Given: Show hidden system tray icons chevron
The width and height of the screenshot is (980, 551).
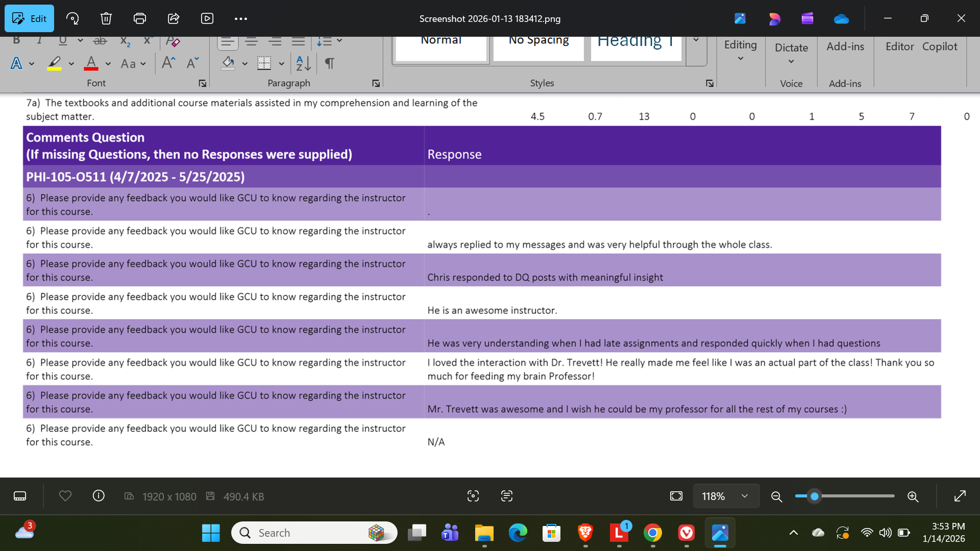Looking at the screenshot, I should click(x=793, y=533).
